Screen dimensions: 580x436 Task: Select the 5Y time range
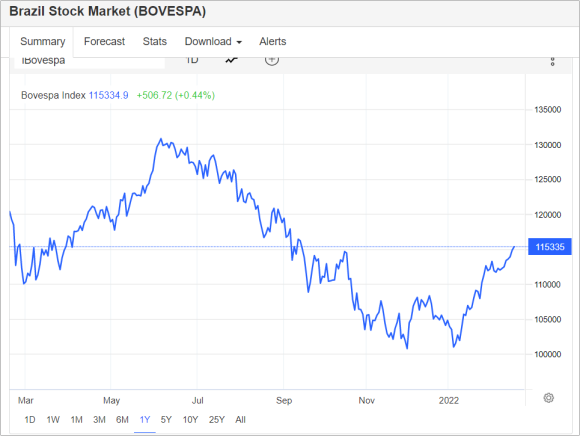pos(166,420)
